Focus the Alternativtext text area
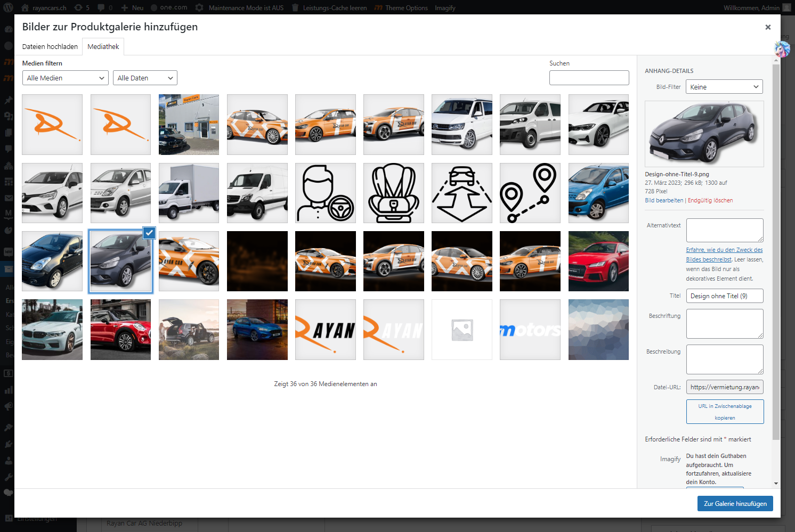Screen dimensions: 795x532 point(725,230)
